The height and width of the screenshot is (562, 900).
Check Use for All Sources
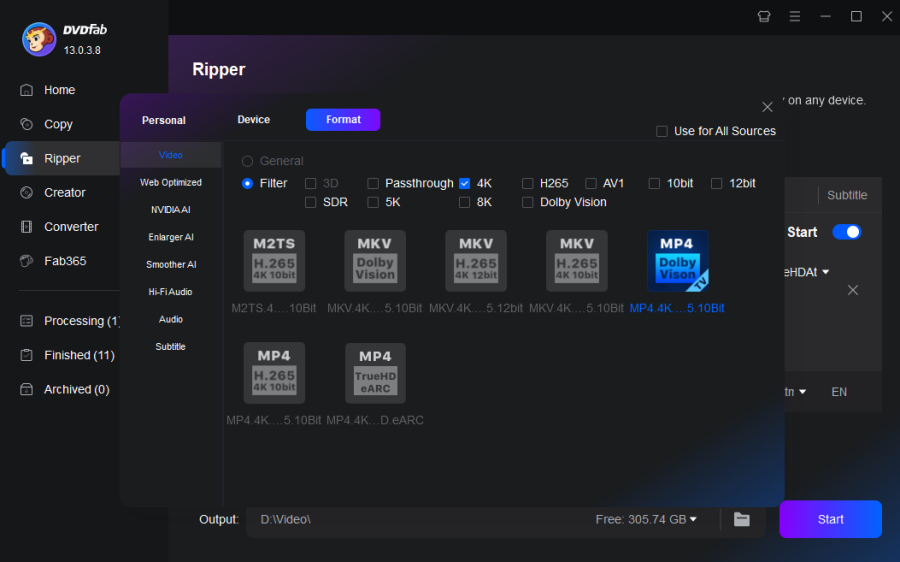point(662,131)
